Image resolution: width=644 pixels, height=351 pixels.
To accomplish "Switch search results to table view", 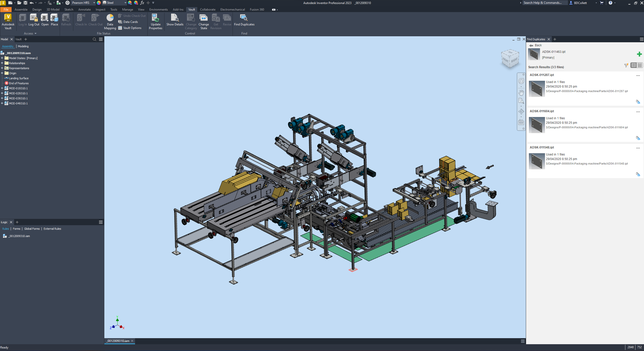I will 640,65.
